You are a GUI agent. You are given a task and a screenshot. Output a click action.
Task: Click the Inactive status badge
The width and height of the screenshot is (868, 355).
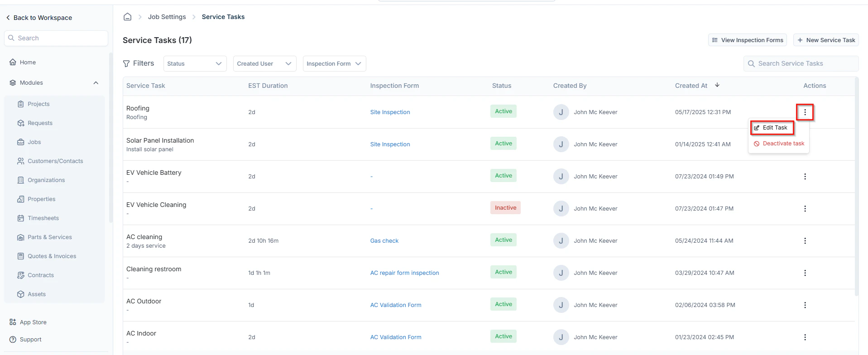(x=505, y=208)
